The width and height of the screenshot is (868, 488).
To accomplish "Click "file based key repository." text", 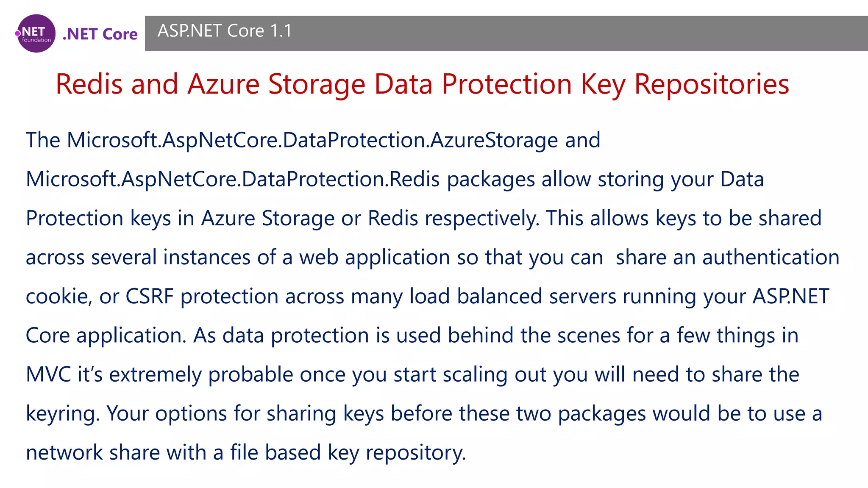I will click(x=348, y=453).
